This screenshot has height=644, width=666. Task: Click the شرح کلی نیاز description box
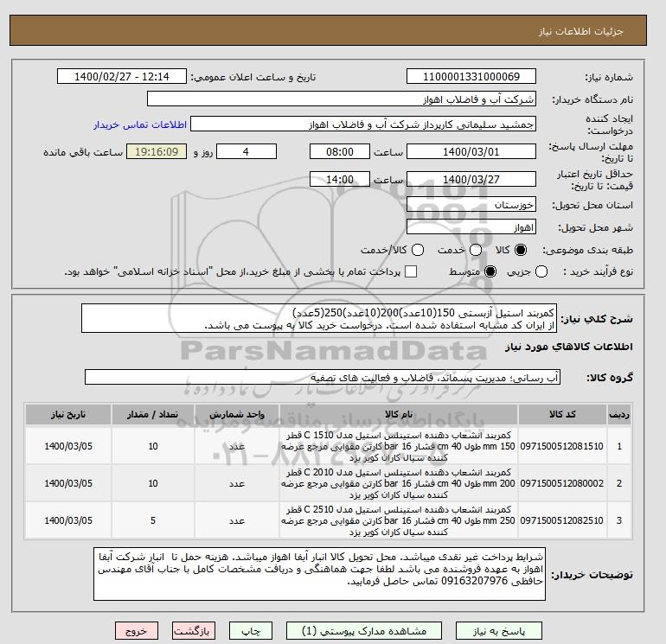click(319, 318)
